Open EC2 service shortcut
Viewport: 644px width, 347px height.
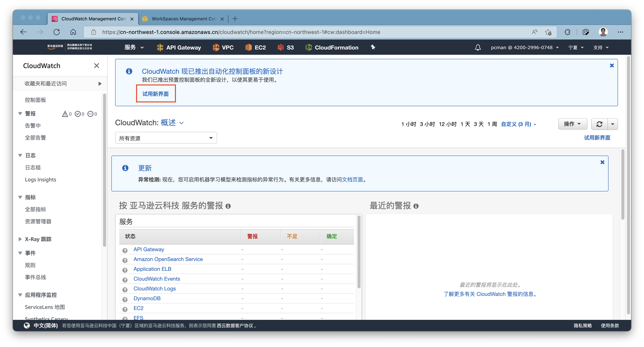(x=256, y=48)
